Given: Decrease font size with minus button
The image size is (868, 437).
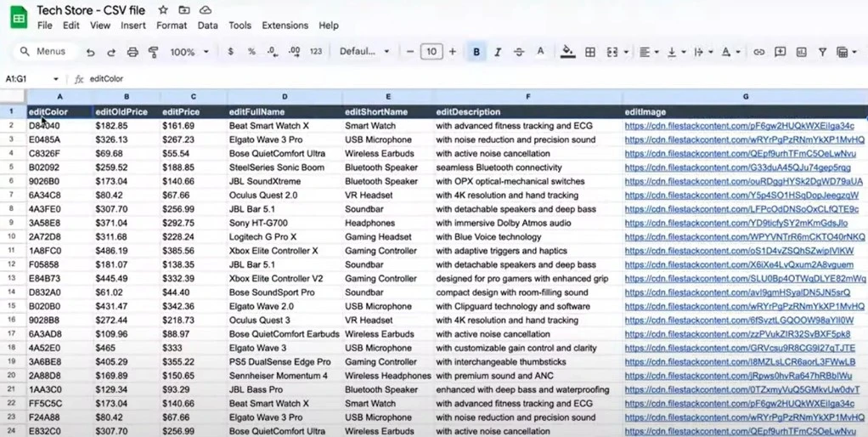Looking at the screenshot, I should [x=410, y=52].
